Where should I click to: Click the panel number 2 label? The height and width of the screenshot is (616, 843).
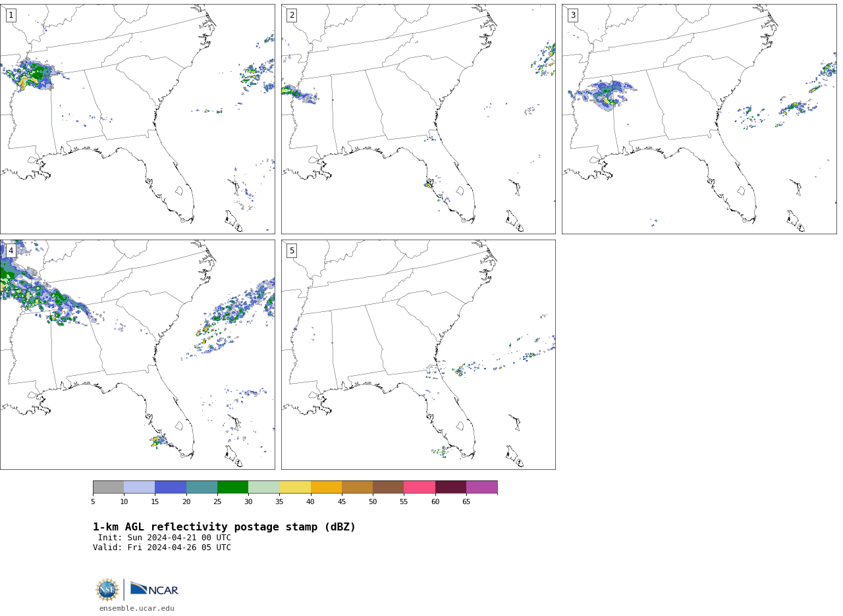tap(292, 15)
